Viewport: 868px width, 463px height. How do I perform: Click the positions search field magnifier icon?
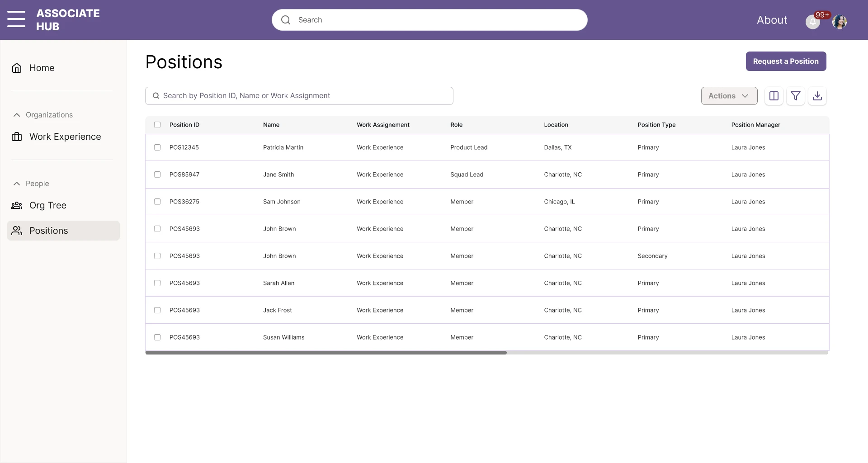(156, 96)
